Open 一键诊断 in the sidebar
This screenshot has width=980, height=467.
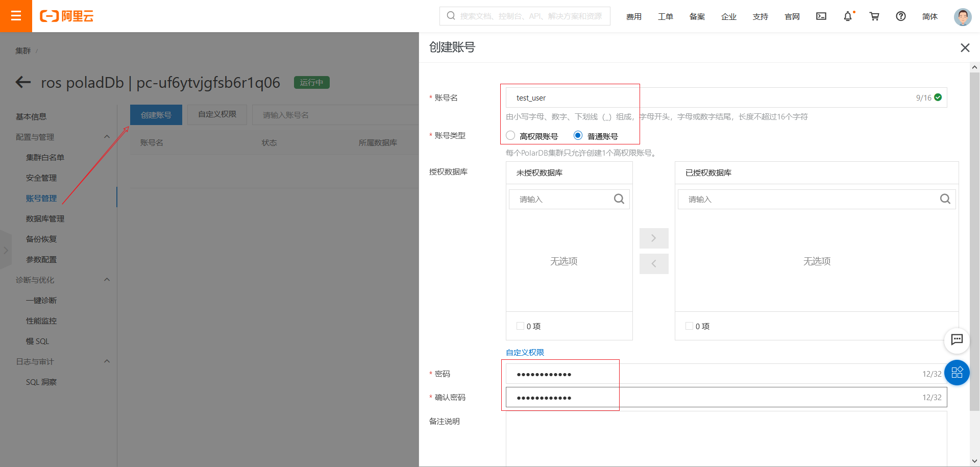[41, 300]
